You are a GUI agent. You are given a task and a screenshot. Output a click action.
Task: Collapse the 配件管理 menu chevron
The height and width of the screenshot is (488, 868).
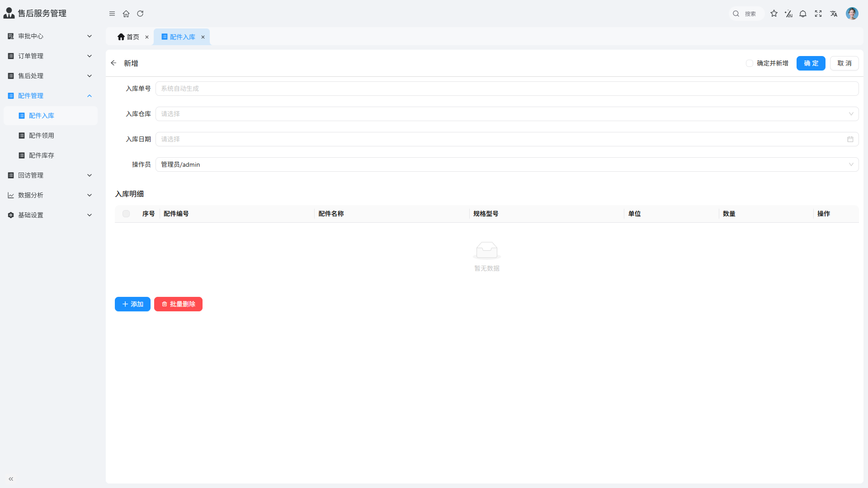click(x=90, y=96)
